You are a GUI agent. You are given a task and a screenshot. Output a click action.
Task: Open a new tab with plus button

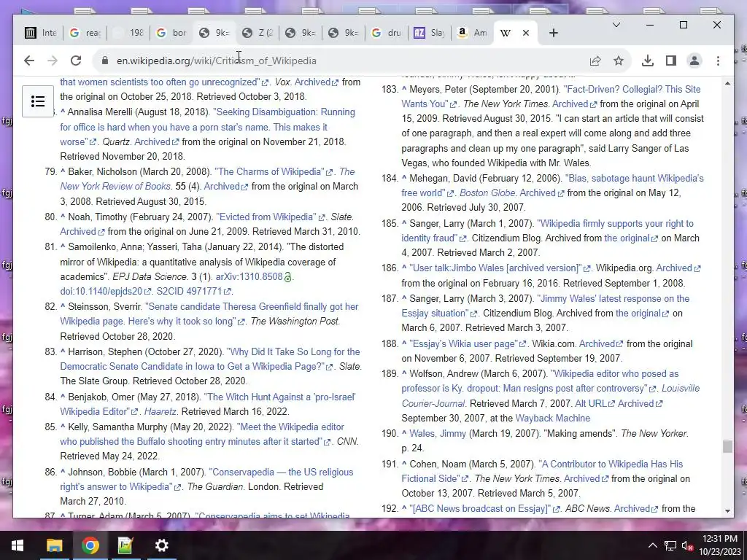[553, 33]
